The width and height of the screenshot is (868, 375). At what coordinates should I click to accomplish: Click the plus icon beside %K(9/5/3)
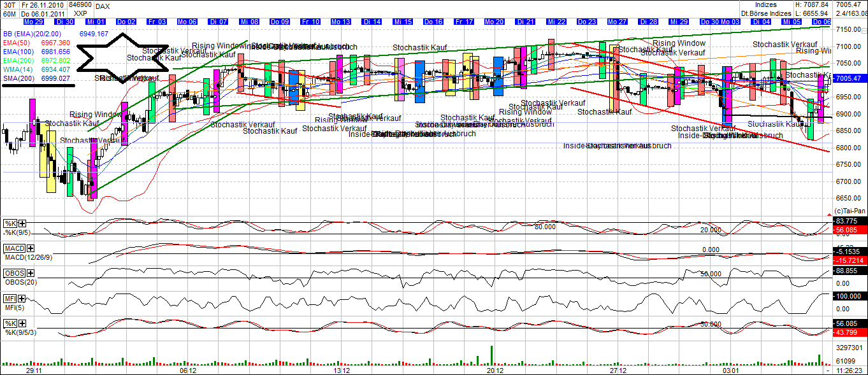point(22,323)
